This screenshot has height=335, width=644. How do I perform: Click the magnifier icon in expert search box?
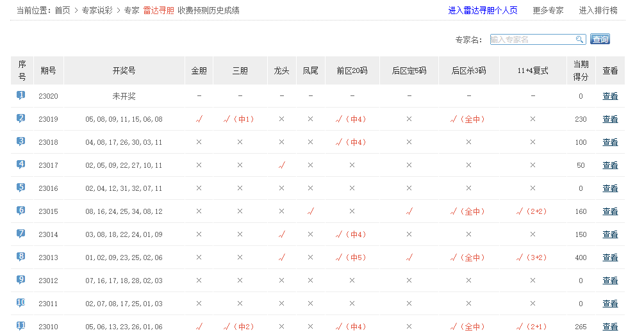tap(579, 39)
